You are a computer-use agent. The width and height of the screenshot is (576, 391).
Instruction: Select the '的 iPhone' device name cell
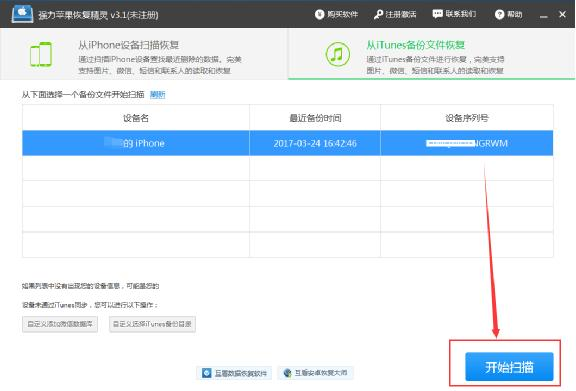[136, 143]
